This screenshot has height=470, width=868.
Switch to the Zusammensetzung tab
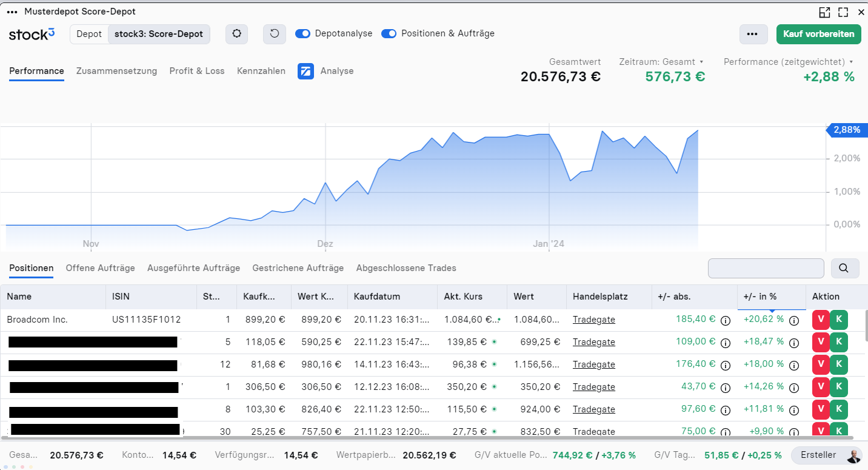(116, 71)
